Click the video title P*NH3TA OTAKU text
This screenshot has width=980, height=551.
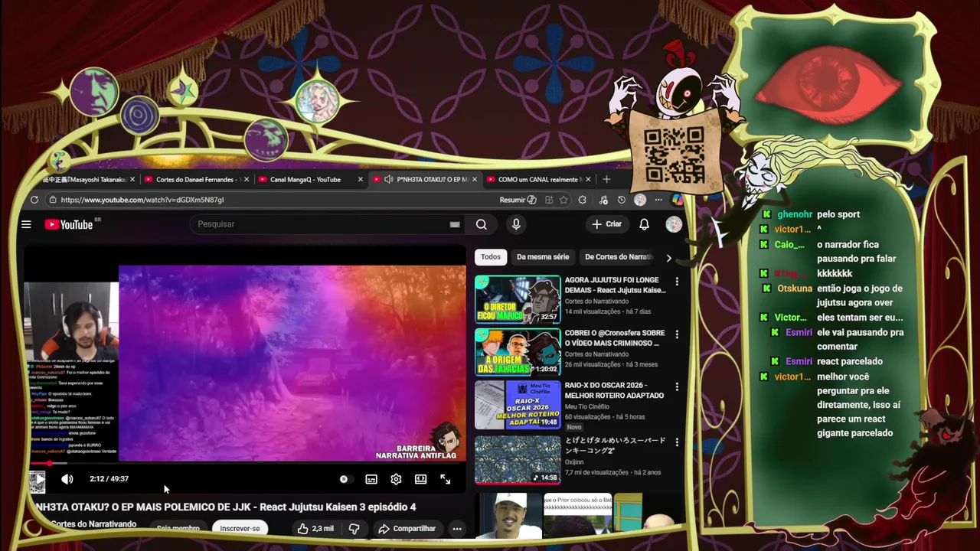(225, 507)
